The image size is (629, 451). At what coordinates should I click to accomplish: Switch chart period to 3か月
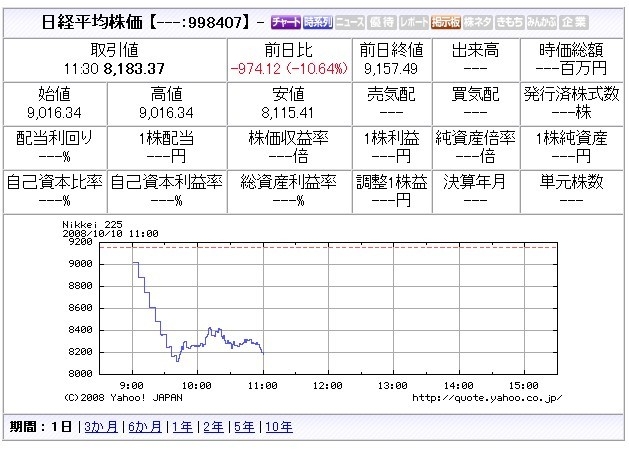[x=101, y=427]
